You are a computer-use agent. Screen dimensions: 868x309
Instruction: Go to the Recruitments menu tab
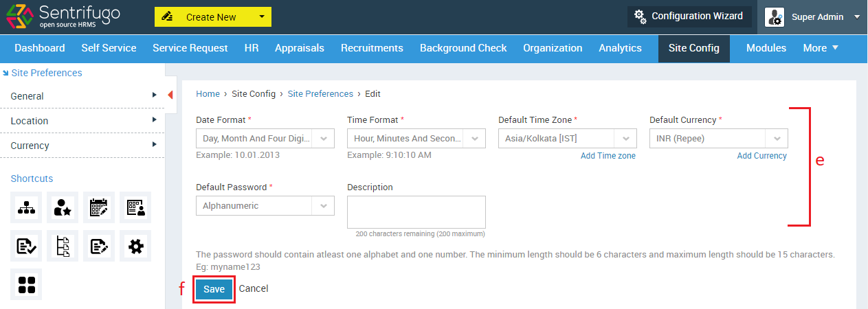(x=372, y=48)
